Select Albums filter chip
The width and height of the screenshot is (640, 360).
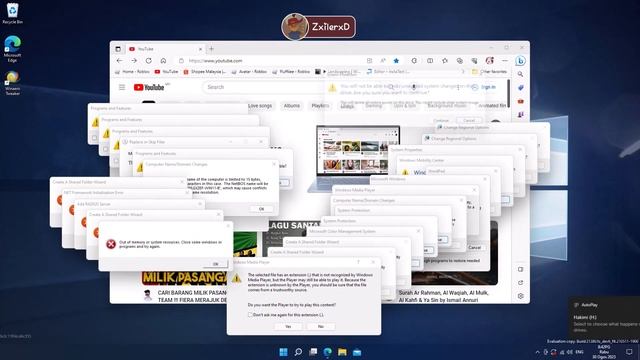tap(292, 106)
